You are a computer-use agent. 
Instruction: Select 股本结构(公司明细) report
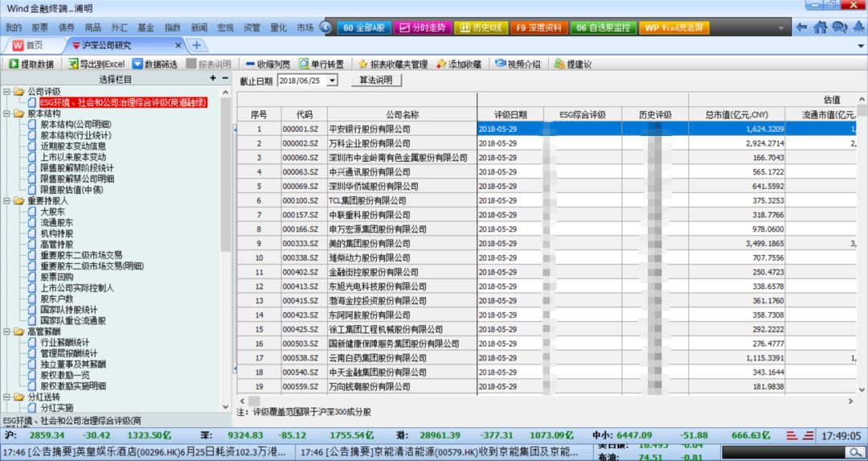click(x=76, y=125)
